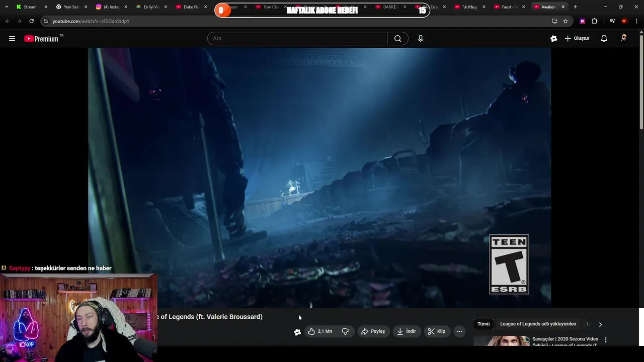This screenshot has width=644, height=362.
Task: Click the Klip clip button
Action: [x=437, y=331]
